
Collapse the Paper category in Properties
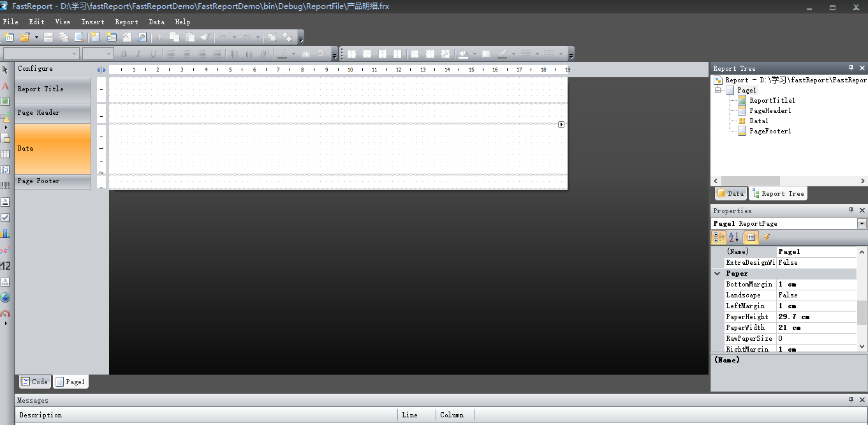pyautogui.click(x=717, y=273)
